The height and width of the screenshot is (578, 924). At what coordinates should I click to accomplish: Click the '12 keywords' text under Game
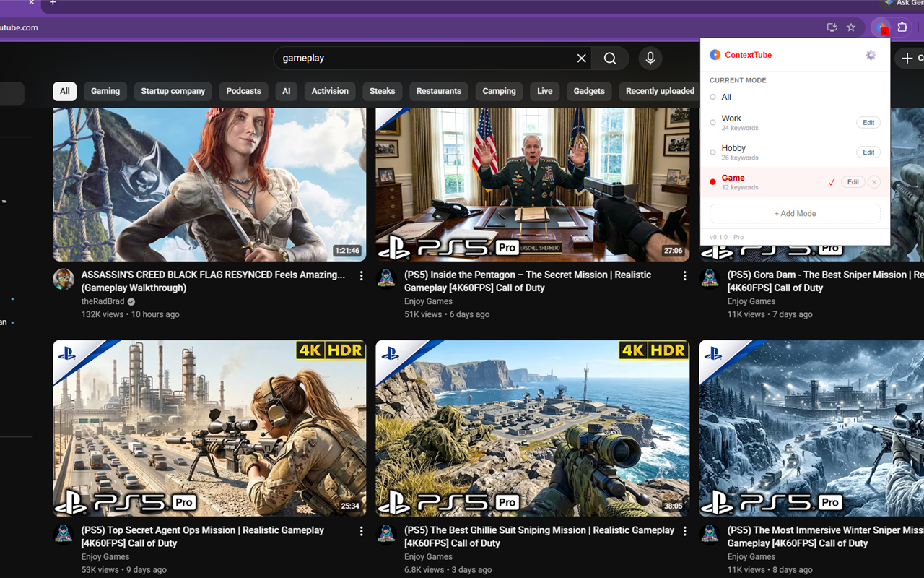740,188
